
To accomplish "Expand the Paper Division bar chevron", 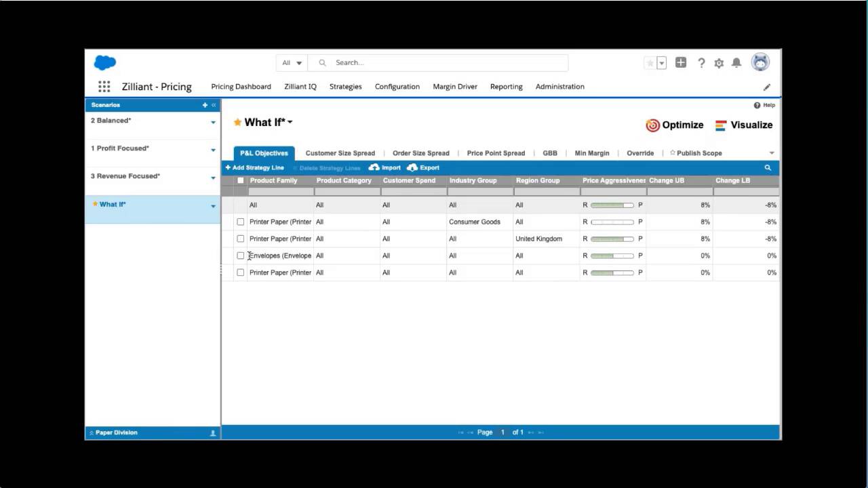I will tap(92, 432).
